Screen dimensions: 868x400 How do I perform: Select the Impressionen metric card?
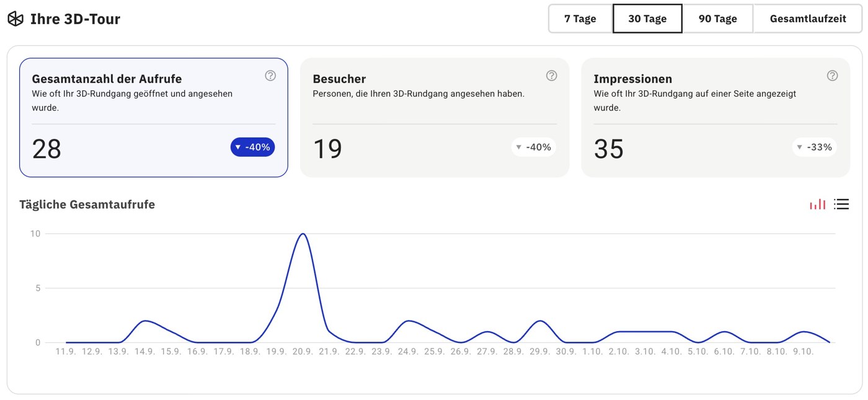[715, 118]
